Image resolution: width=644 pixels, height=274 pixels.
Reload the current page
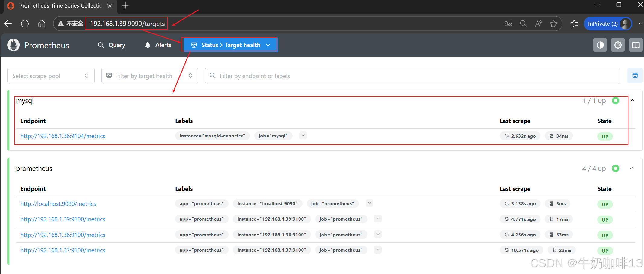(x=25, y=24)
